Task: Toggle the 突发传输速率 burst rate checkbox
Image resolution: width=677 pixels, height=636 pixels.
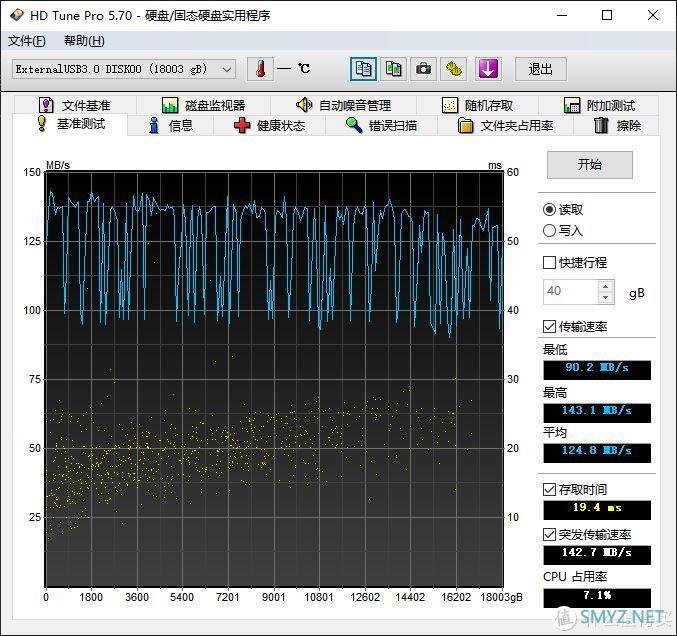Action: click(549, 535)
